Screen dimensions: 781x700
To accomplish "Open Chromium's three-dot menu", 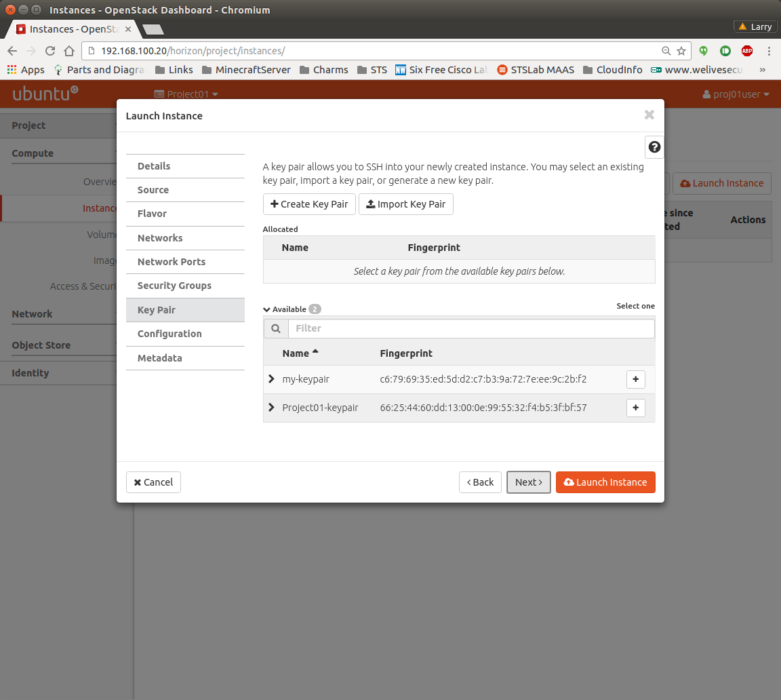I will pos(769,51).
